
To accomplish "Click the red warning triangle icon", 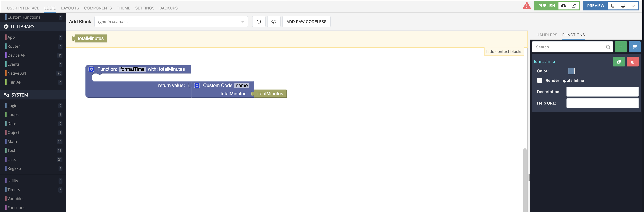I will (527, 6).
